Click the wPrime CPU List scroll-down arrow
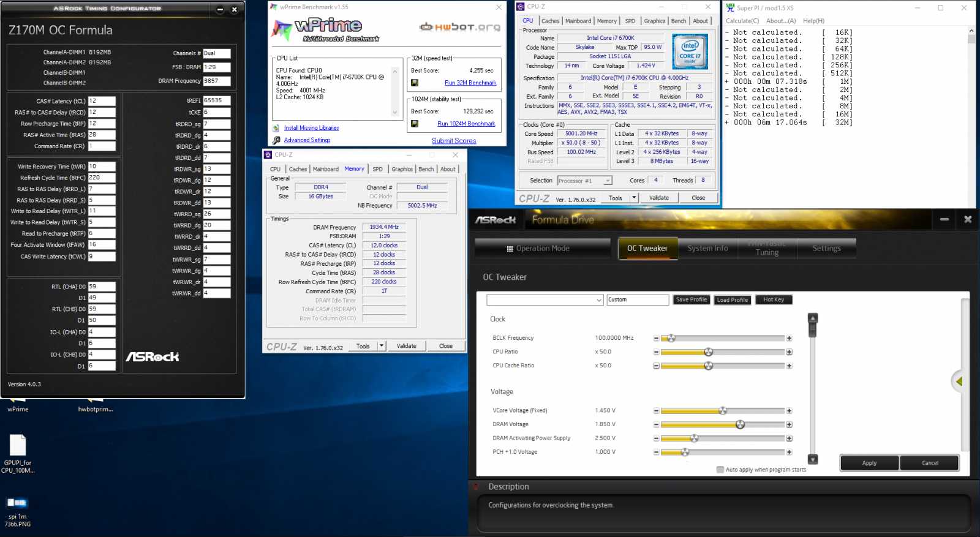The height and width of the screenshot is (537, 980). click(394, 113)
